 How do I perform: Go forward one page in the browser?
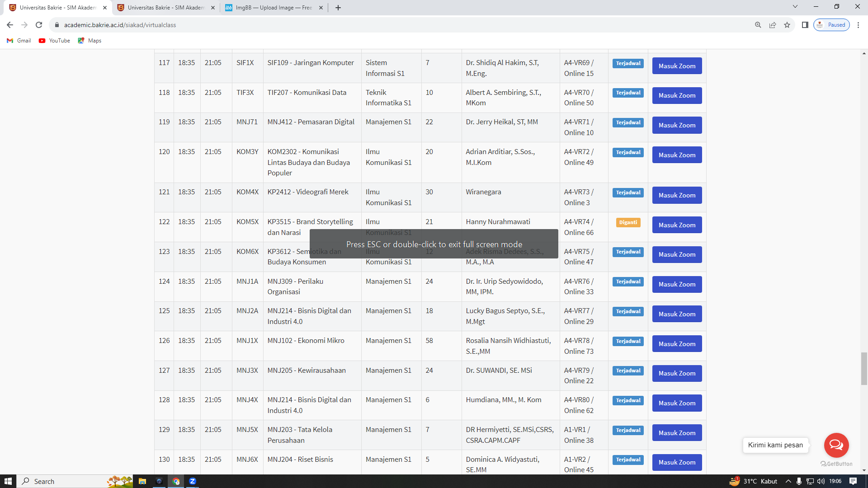pos(24,25)
